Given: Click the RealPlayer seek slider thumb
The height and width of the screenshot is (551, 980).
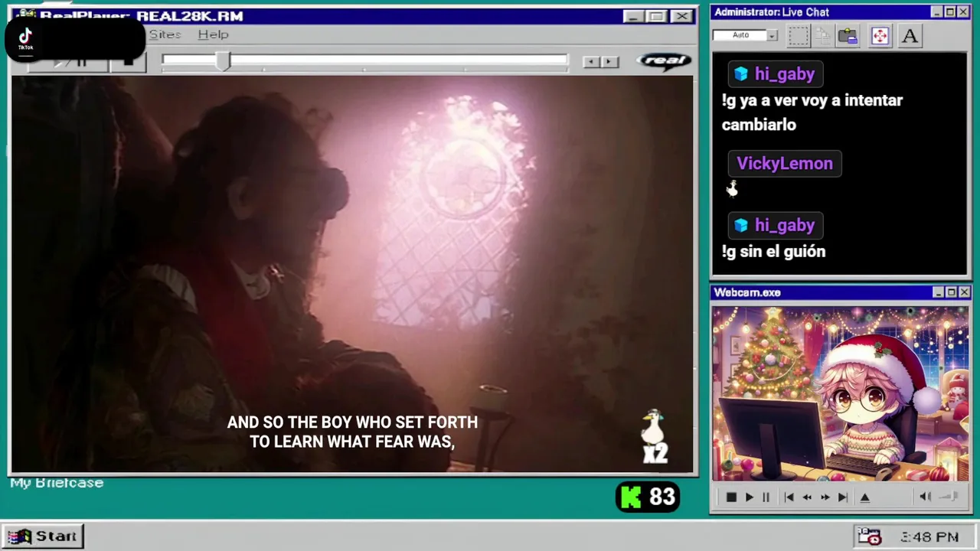Looking at the screenshot, I should (223, 61).
